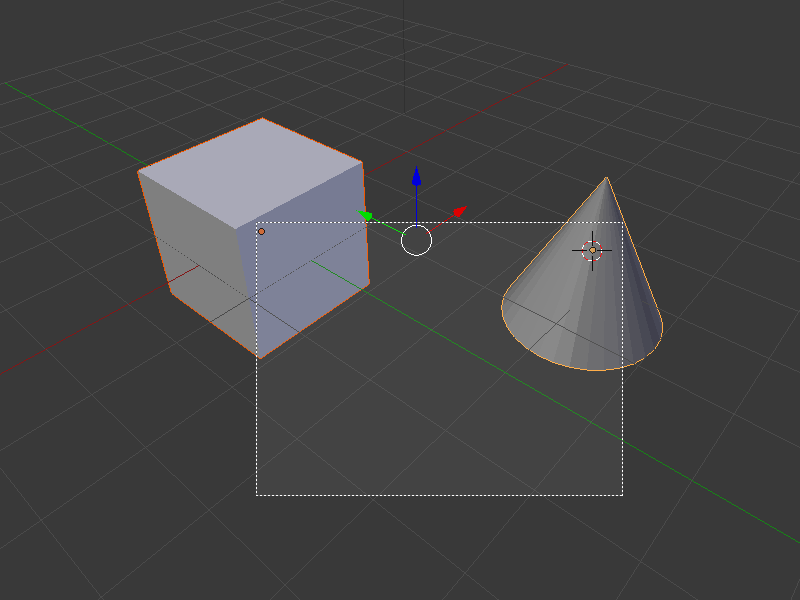The image size is (800, 600).
Task: Click the white circle at the gizmo center
Action: (x=416, y=240)
